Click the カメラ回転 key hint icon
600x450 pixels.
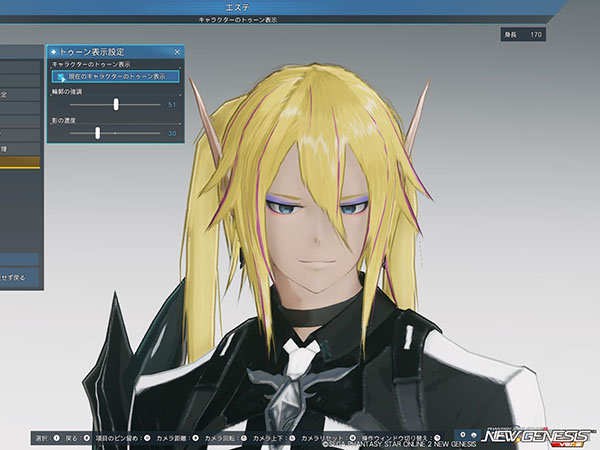[243, 438]
